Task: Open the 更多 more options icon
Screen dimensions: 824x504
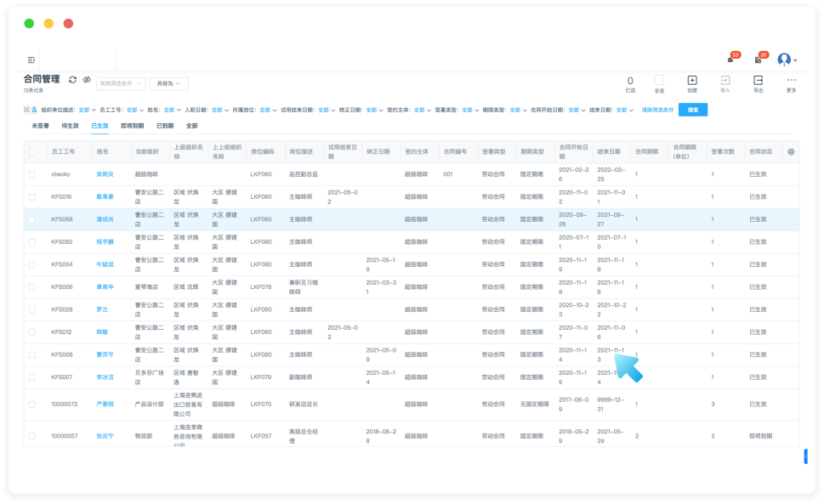Action: 791,80
